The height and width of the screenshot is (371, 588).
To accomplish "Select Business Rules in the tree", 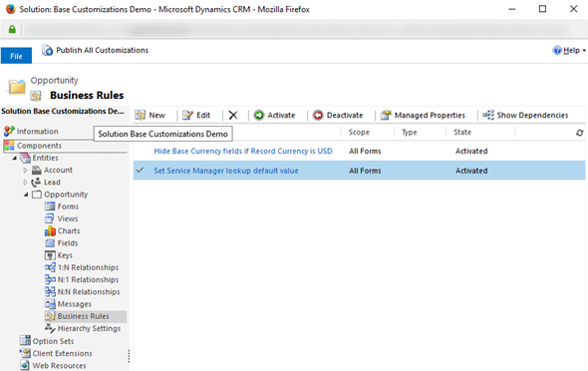I will 84,316.
